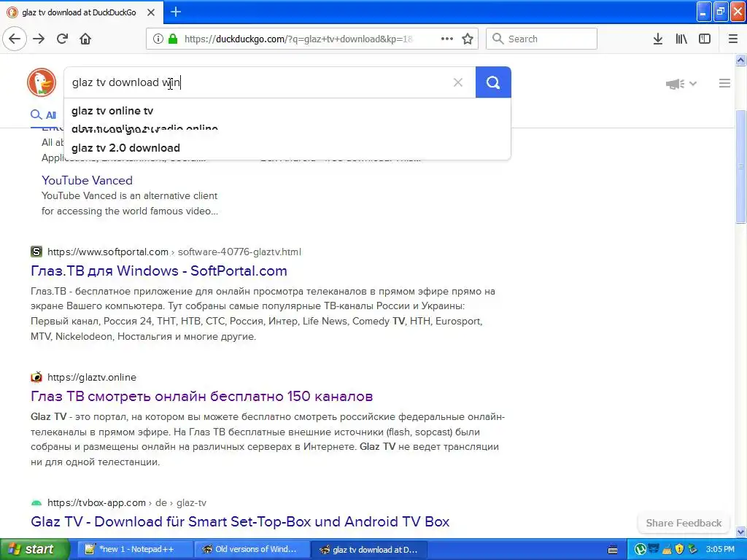Click the glaztv.online URL text

point(92,377)
